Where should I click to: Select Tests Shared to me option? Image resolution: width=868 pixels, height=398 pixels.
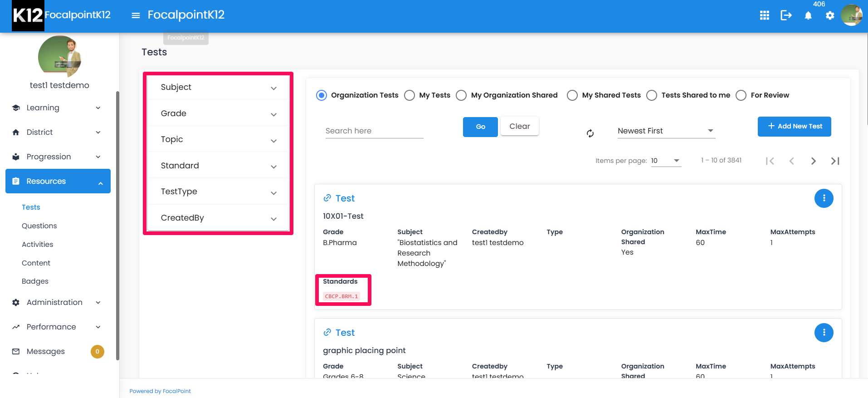pyautogui.click(x=652, y=95)
